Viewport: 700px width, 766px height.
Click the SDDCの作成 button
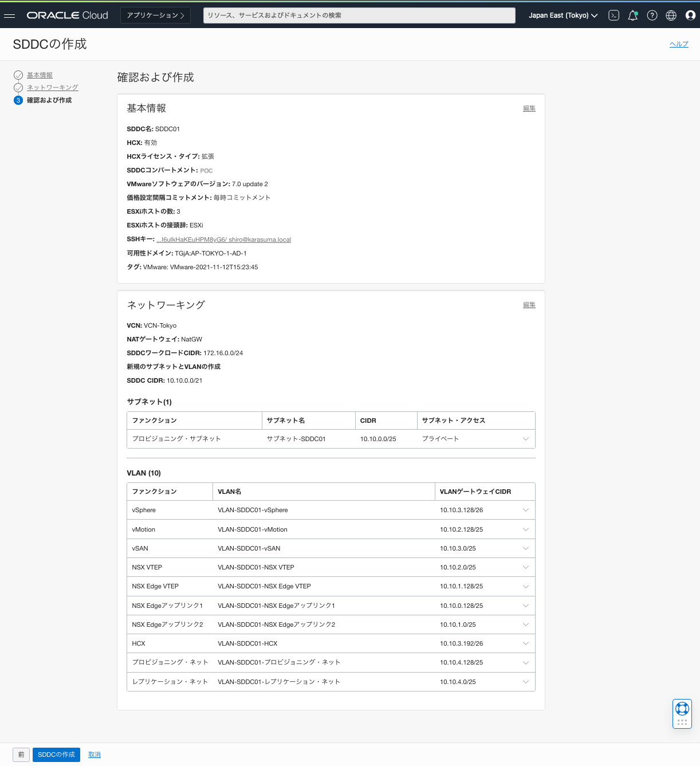(56, 755)
